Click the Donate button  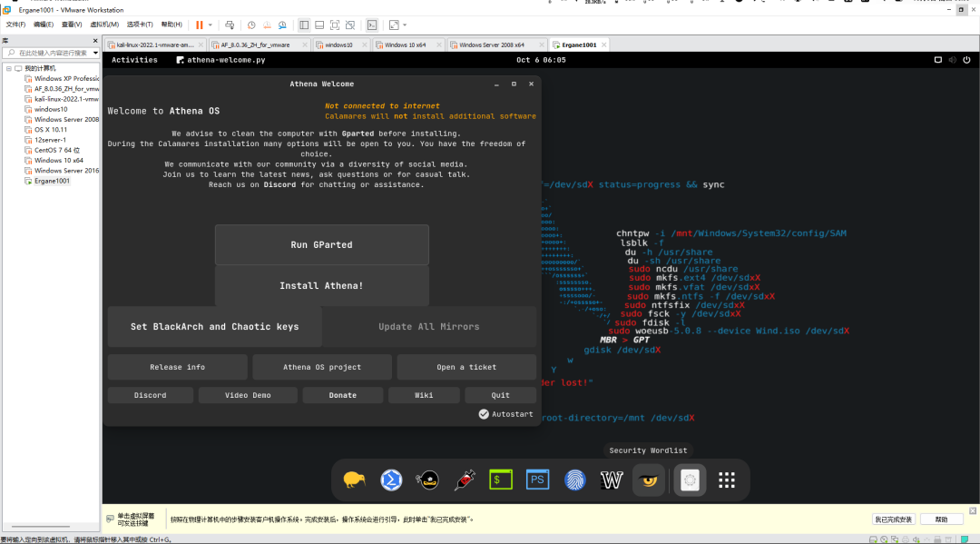click(x=342, y=395)
